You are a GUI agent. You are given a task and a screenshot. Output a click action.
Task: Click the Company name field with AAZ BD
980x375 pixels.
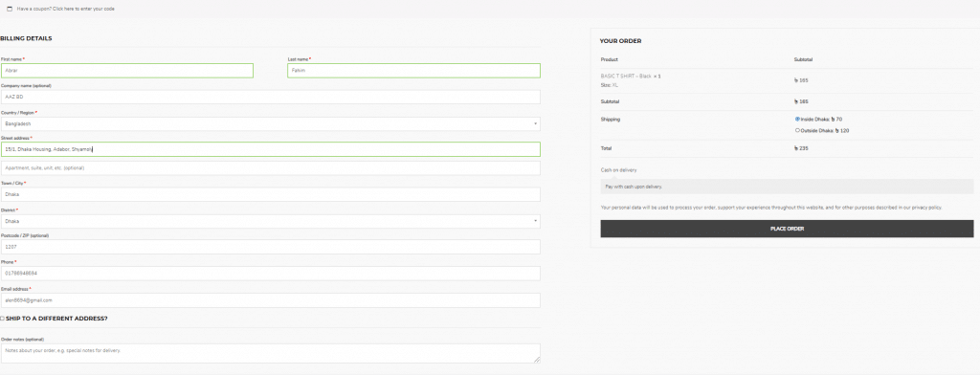[x=271, y=97]
